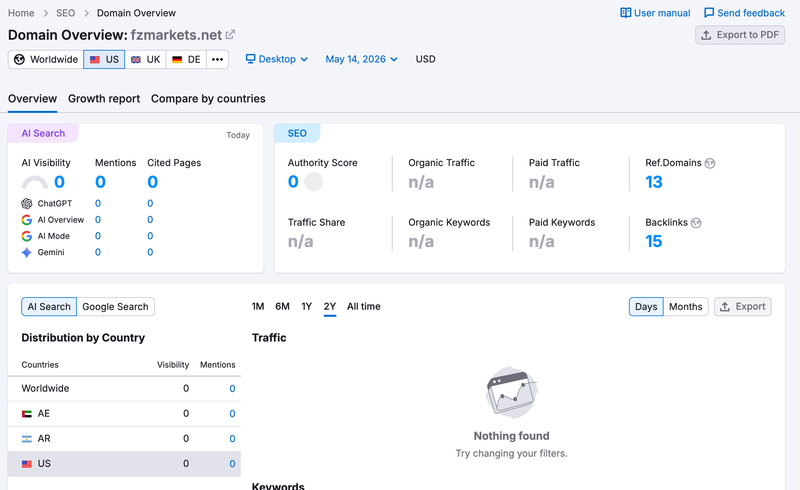The width and height of the screenshot is (800, 490).
Task: Open Ref.Domains value 13
Action: pyautogui.click(x=654, y=182)
